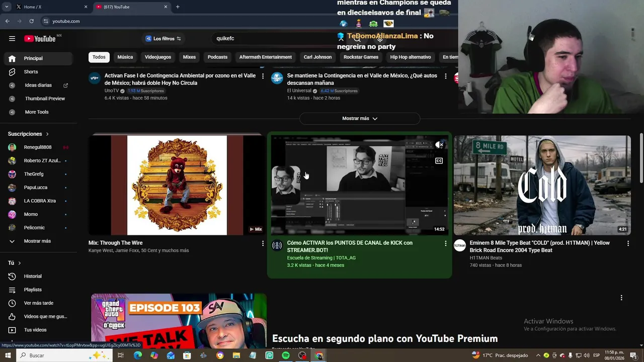Image resolution: width=644 pixels, height=362 pixels.
Task: Open options menu for Mix: Through The Wire
Action: 263,243
